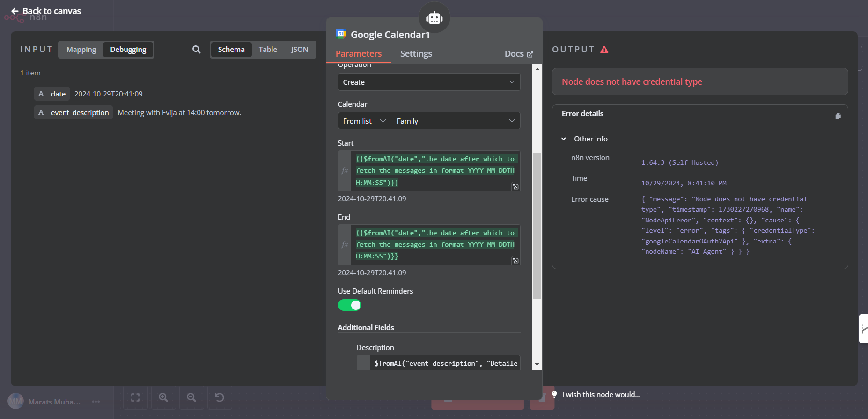
Task: Click the Back to canvas arrow
Action: point(15,11)
